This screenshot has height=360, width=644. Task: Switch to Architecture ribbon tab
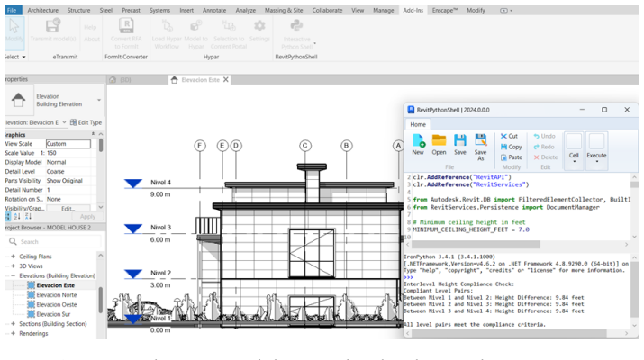click(x=42, y=10)
